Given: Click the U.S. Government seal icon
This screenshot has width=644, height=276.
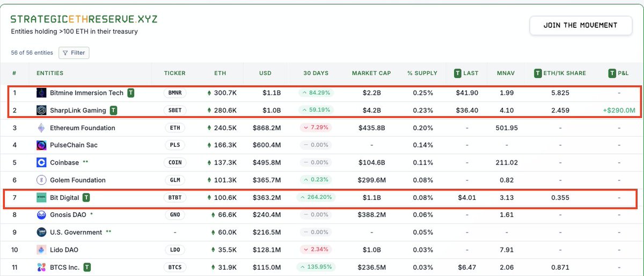Looking at the screenshot, I should [x=41, y=233].
